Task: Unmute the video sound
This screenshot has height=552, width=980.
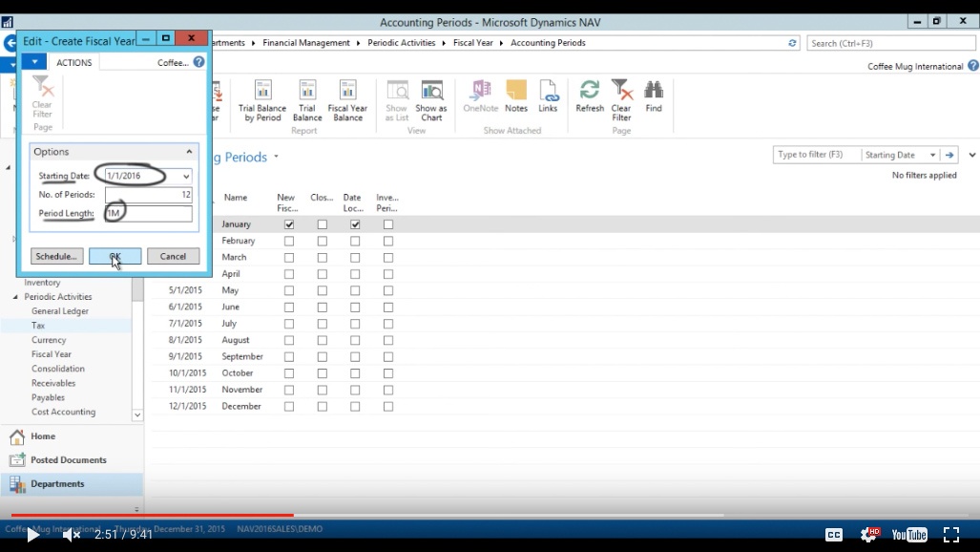Action: [72, 535]
